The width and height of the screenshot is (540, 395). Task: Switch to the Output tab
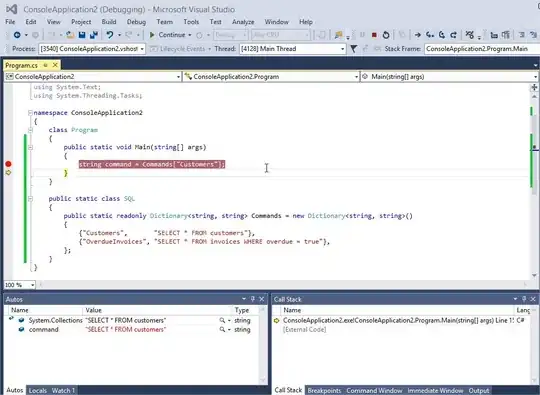[x=479, y=390]
